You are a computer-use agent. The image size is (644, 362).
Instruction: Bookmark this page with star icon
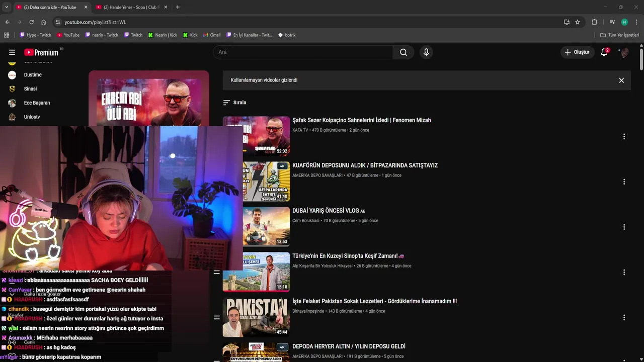[578, 22]
